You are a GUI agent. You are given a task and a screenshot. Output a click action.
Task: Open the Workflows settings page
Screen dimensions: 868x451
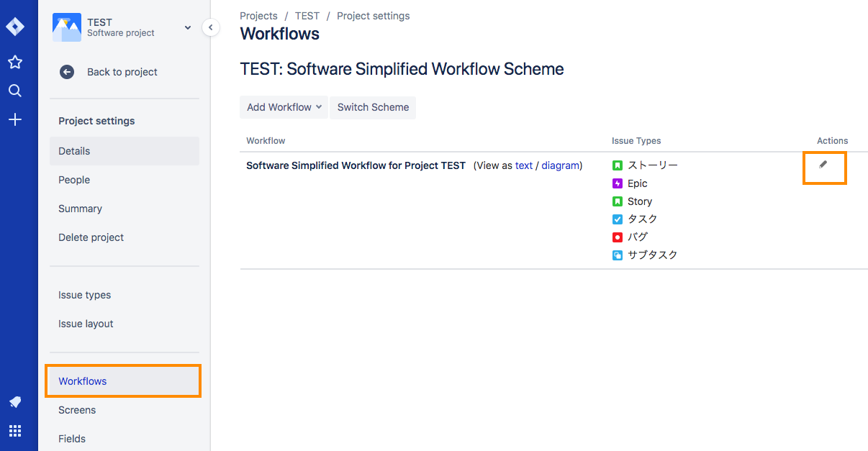pyautogui.click(x=83, y=381)
